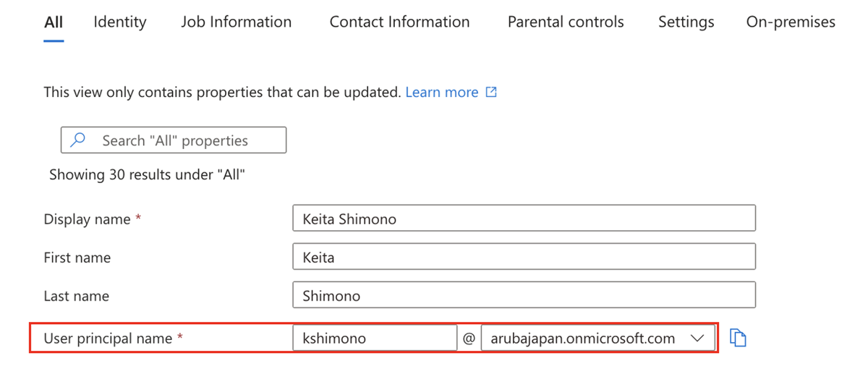Switch to the All tab
Image resolution: width=868 pixels, height=374 pixels.
pyautogui.click(x=54, y=22)
